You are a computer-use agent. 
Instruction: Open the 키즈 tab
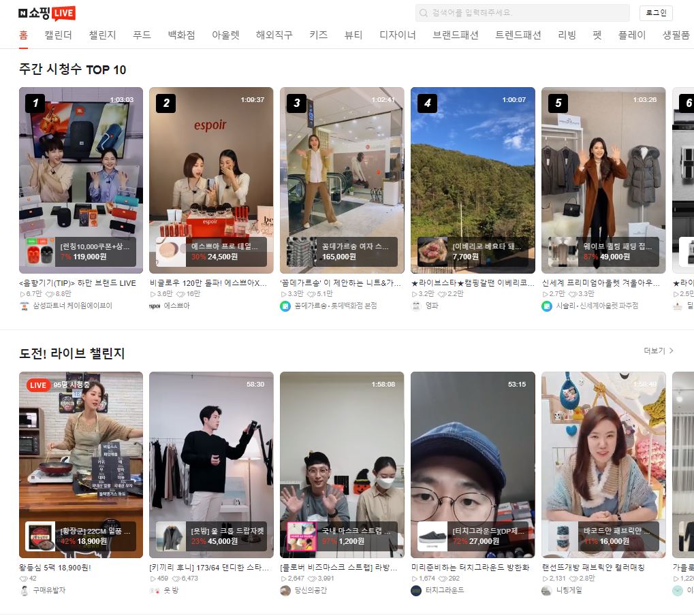coord(318,35)
